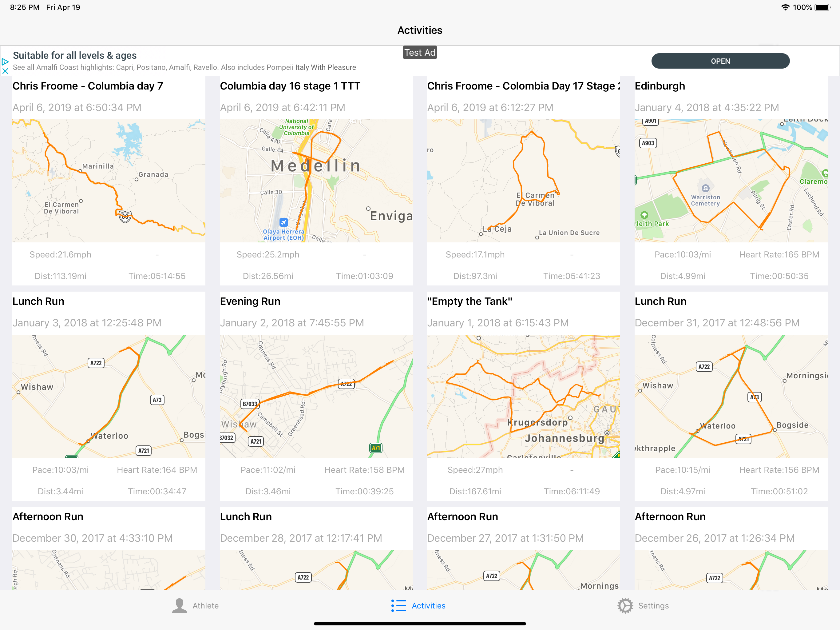
Task: Tap the Activities page title
Action: point(420,30)
